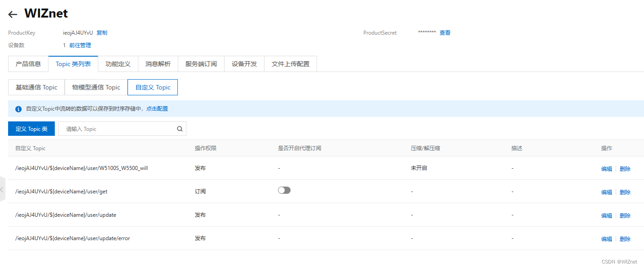Open the 服务端订阅 tab
Viewport: 644px width, 268px height.
tap(201, 64)
